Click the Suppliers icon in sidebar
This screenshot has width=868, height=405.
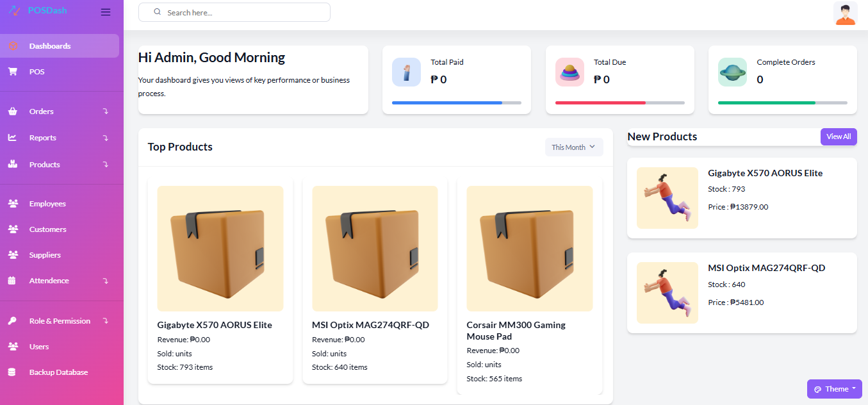click(13, 254)
